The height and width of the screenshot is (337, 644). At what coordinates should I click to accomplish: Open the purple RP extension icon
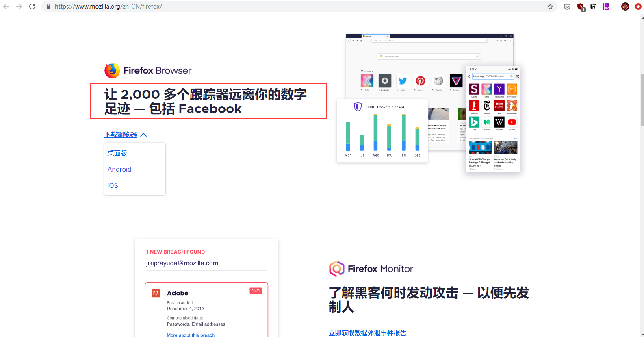pos(606,7)
